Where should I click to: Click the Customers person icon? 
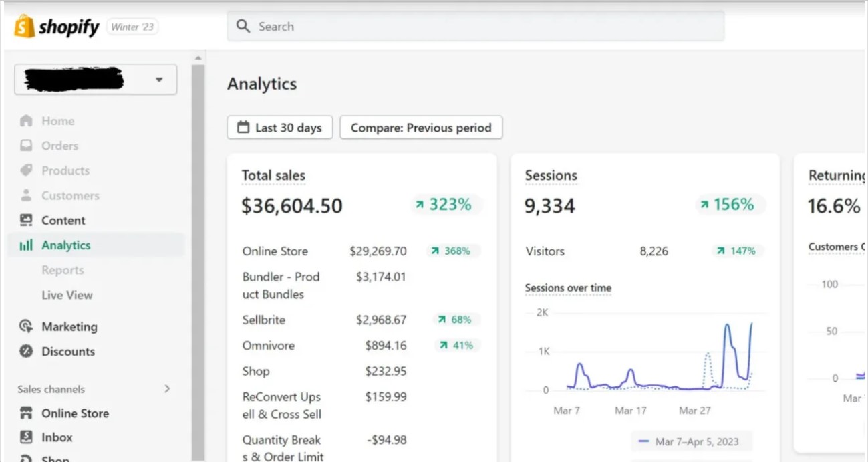26,195
